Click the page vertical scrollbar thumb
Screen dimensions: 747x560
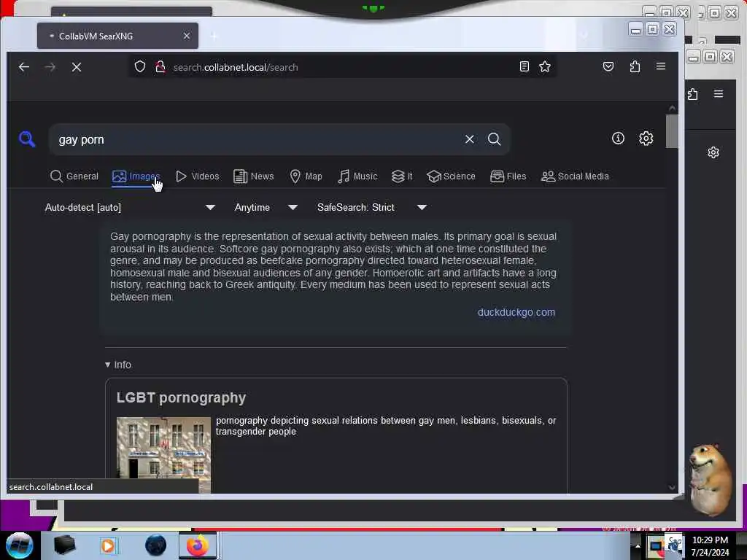672,131
